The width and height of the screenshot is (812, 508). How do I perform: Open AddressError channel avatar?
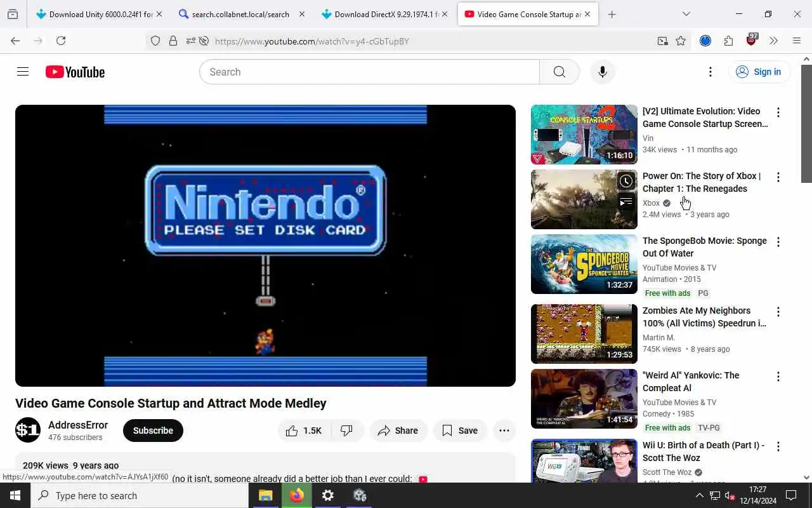(28, 431)
